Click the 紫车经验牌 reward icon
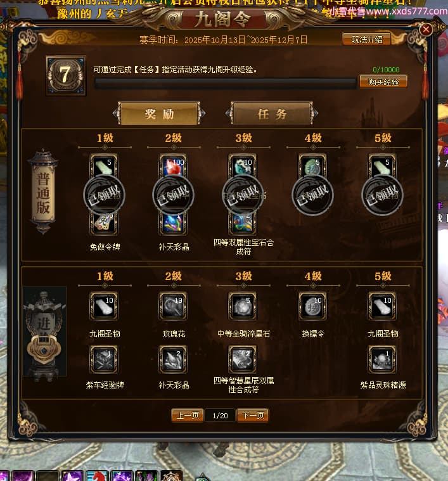Viewport: 448px width, 481px height. coord(104,359)
